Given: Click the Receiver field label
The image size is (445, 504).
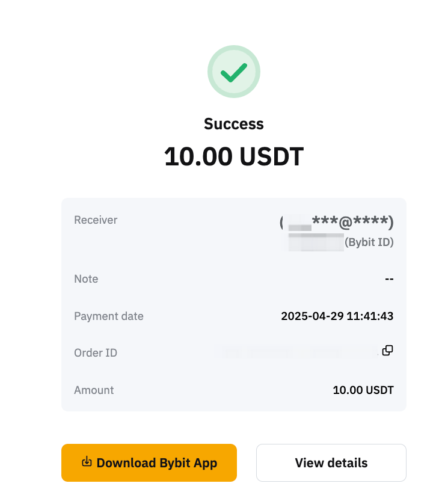Looking at the screenshot, I should pos(96,220).
